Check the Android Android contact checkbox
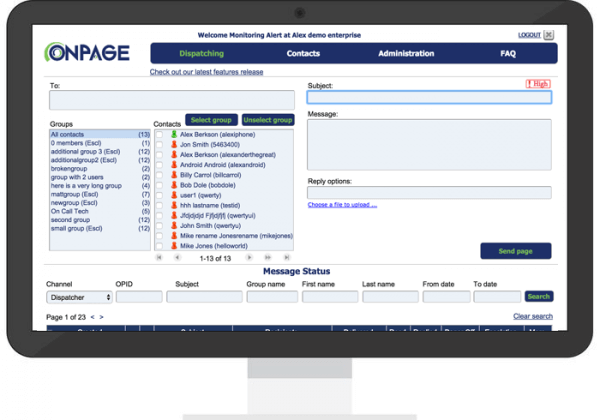The width and height of the screenshot is (600, 420). coord(159,165)
